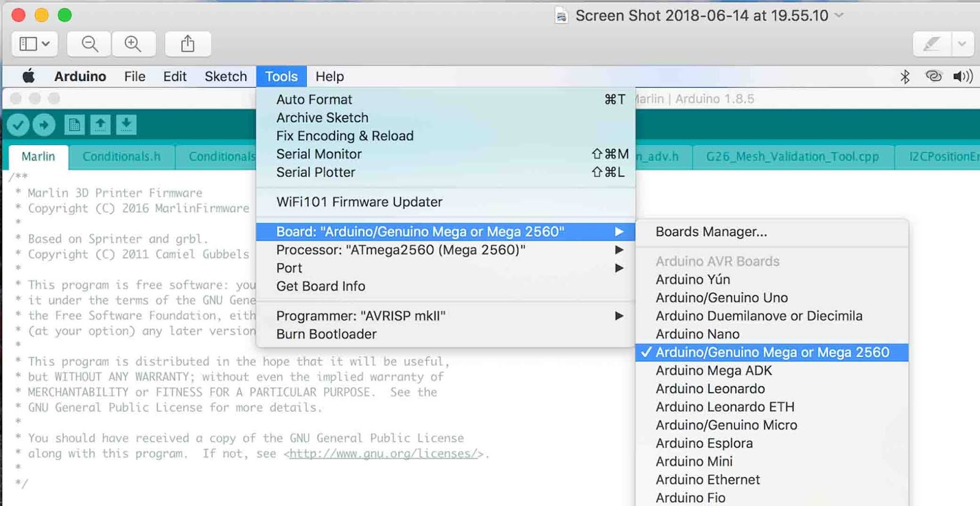Screen dimensions: 980x506
Task: Click the gnu.org licenses hyperlink
Action: pos(383,454)
